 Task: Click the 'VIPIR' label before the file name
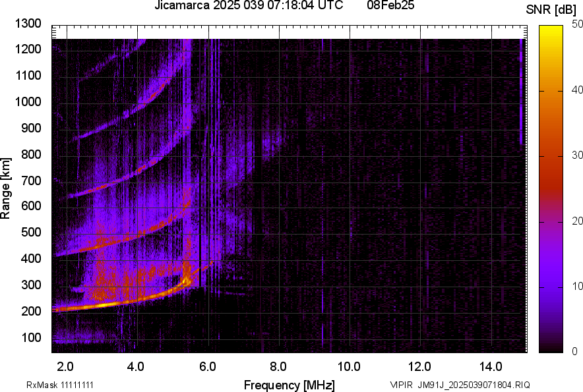point(401,385)
